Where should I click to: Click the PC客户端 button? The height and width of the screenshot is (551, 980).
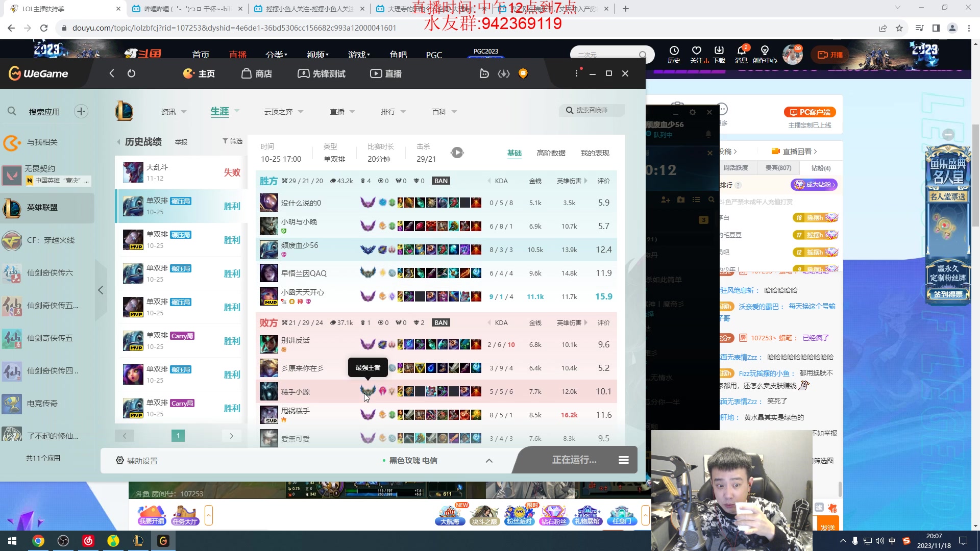coord(810,112)
